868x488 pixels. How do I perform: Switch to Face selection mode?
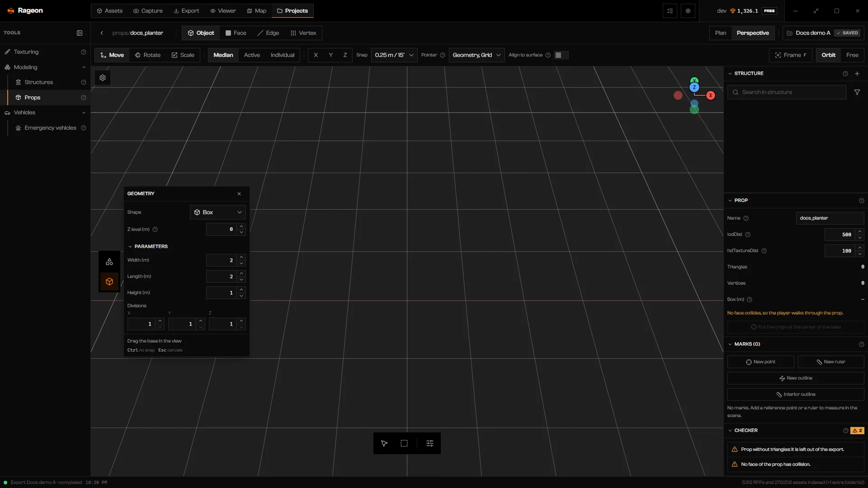click(236, 33)
